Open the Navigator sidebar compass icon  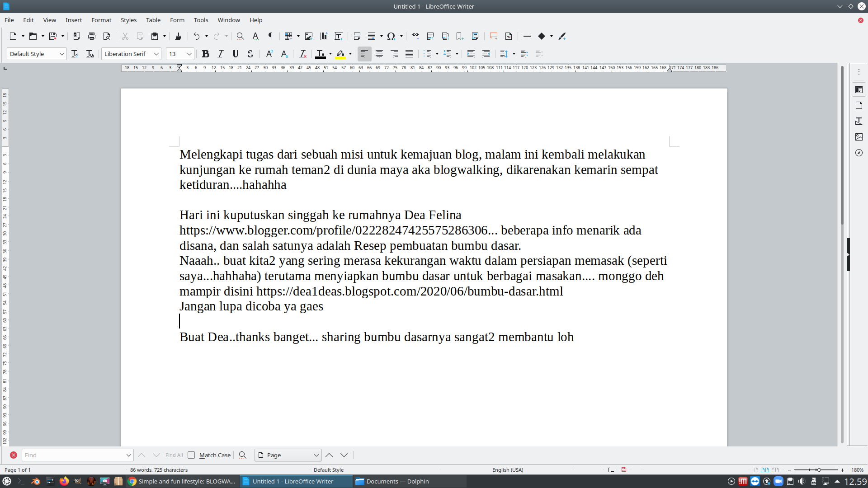tap(859, 153)
